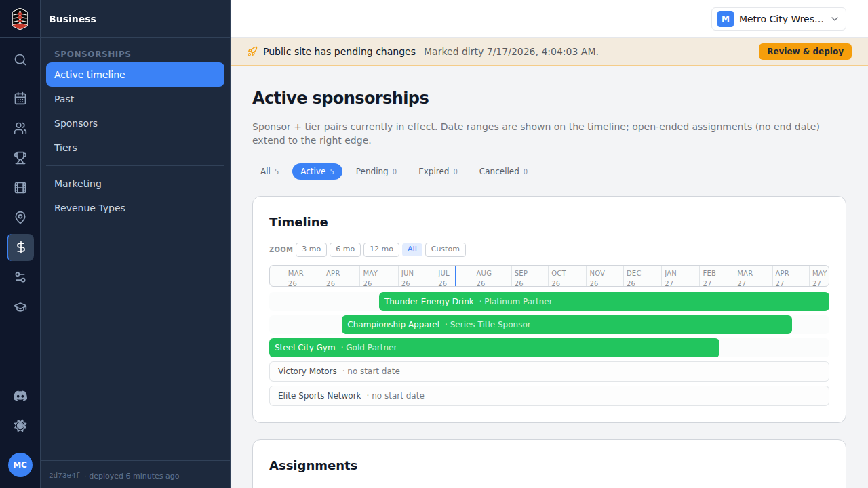Select the Expired filter tab
The image size is (868, 488).
coord(437,171)
